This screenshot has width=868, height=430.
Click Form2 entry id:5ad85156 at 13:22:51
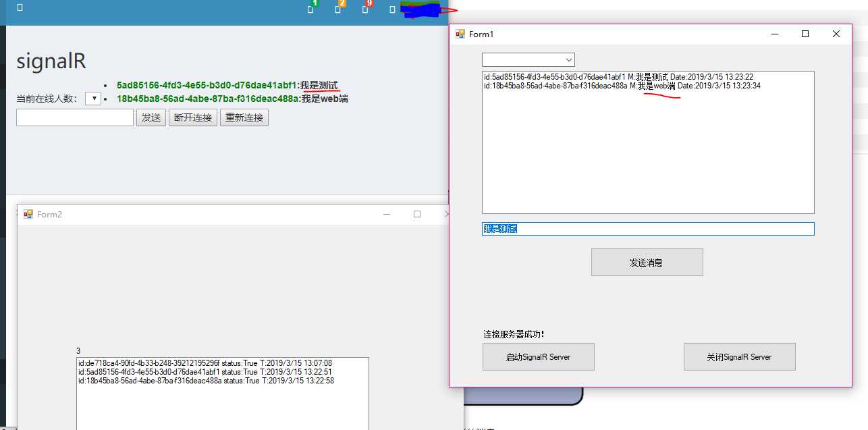205,372
